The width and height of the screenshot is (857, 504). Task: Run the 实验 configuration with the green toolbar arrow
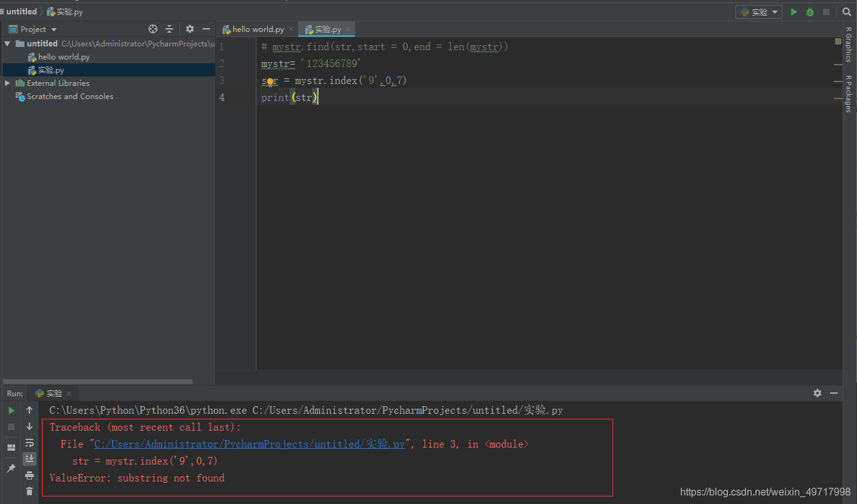[794, 12]
